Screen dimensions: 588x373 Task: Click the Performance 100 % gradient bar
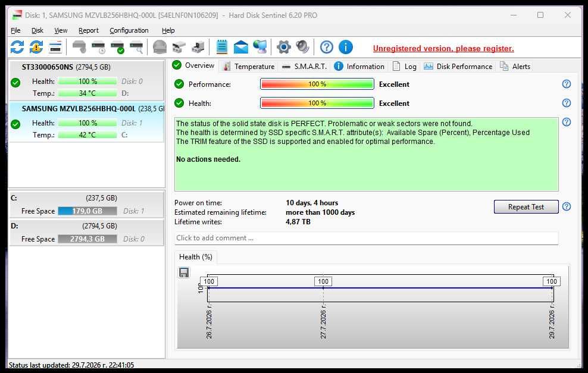point(317,84)
